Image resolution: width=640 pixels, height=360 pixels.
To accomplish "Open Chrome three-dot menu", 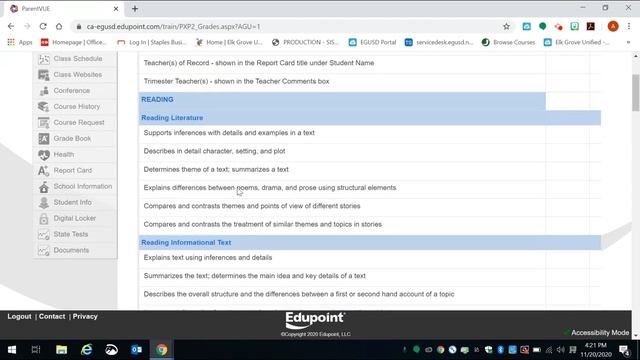I will 629,27.
